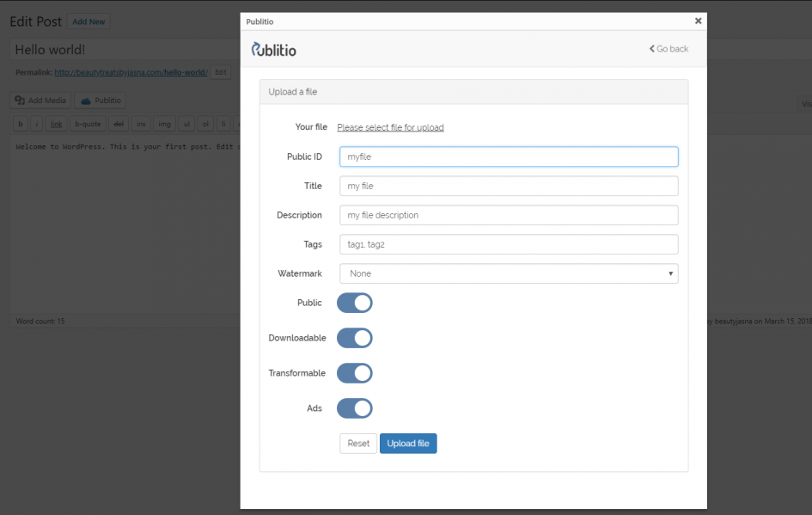Open Publitio cloud button in editor

101,101
